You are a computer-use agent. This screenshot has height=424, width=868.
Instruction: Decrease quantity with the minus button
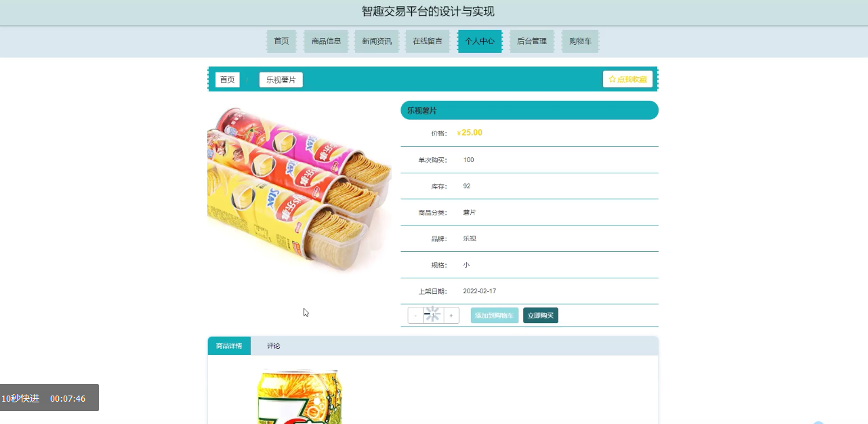pos(415,316)
